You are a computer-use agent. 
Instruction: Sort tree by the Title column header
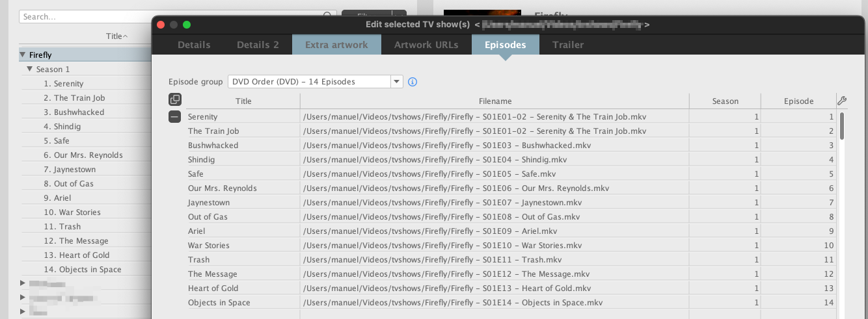pos(117,36)
